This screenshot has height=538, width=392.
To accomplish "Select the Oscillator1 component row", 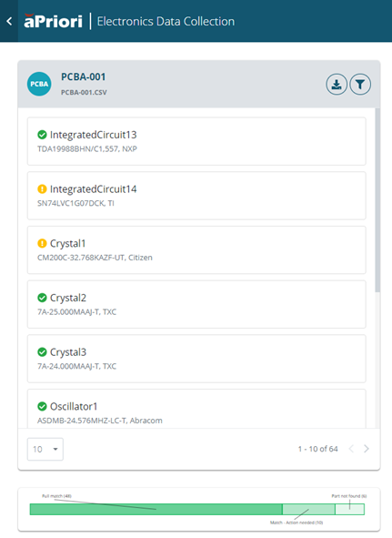I will coord(196,409).
